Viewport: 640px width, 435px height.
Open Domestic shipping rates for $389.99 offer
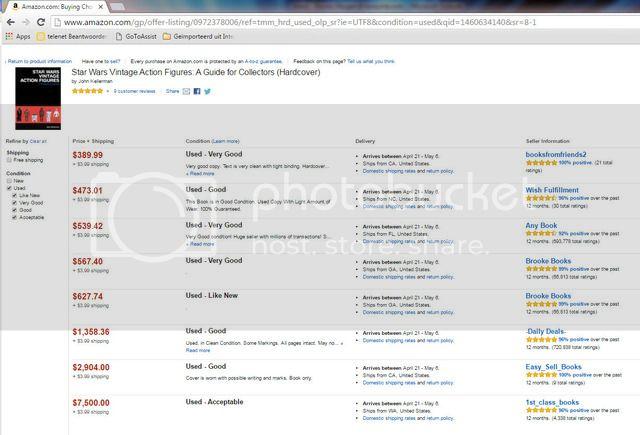389,171
